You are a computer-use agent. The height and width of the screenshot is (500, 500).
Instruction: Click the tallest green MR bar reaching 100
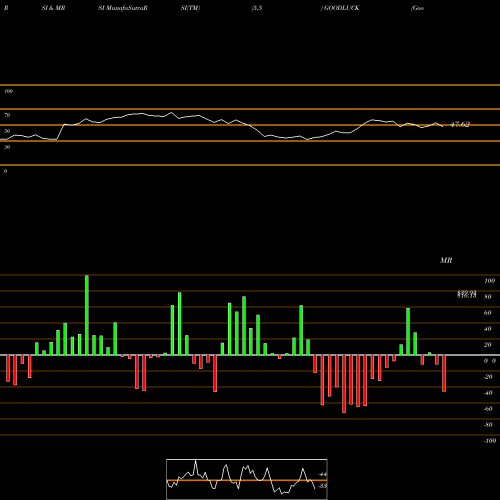coord(87,315)
